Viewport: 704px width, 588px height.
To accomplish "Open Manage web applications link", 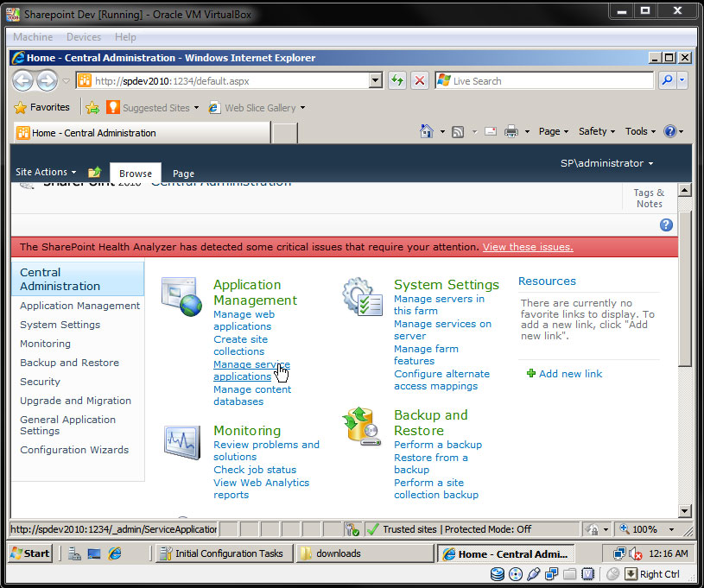I will click(x=244, y=320).
